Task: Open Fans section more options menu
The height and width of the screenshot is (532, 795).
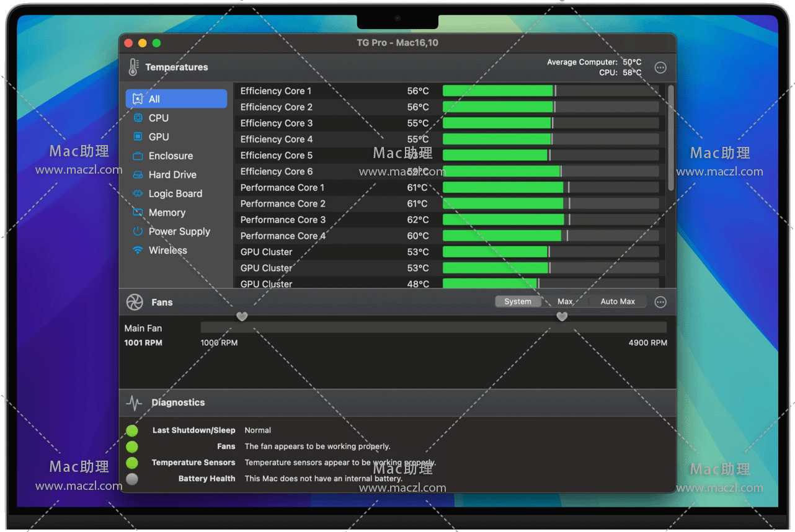Action: pyautogui.click(x=660, y=302)
